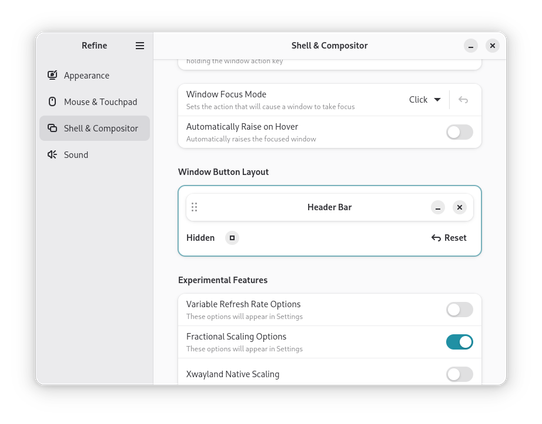Enable Variable Refresh Rate Options
This screenshot has height=424, width=542.
pyautogui.click(x=459, y=310)
